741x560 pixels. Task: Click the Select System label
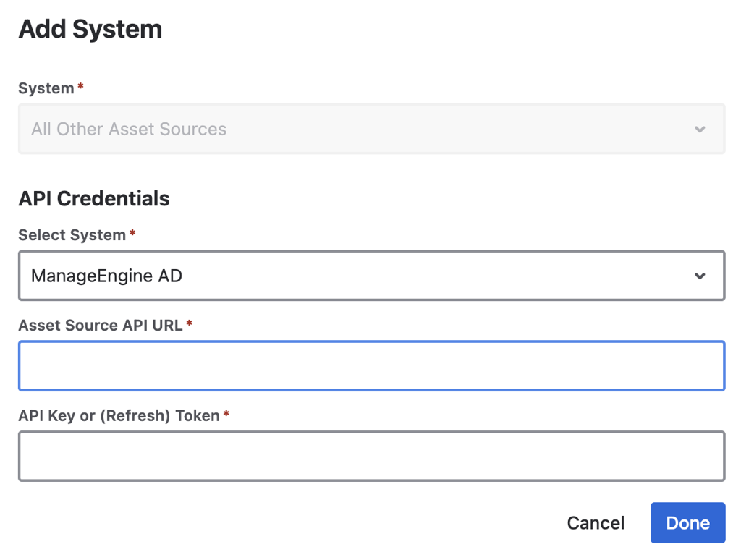[x=72, y=235]
